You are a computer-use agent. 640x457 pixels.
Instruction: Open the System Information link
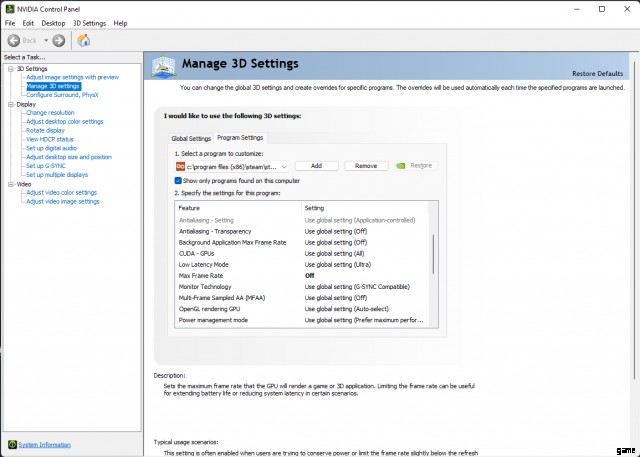pos(44,444)
